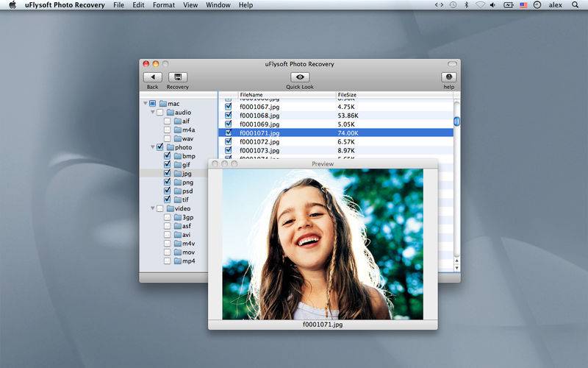
Task: Click the scrollbar down arrow
Action: tap(456, 268)
